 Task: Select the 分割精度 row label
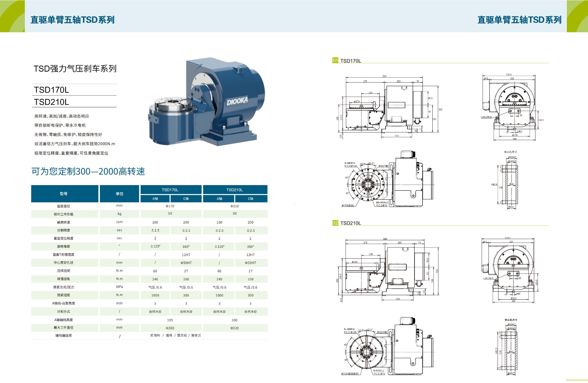point(64,230)
